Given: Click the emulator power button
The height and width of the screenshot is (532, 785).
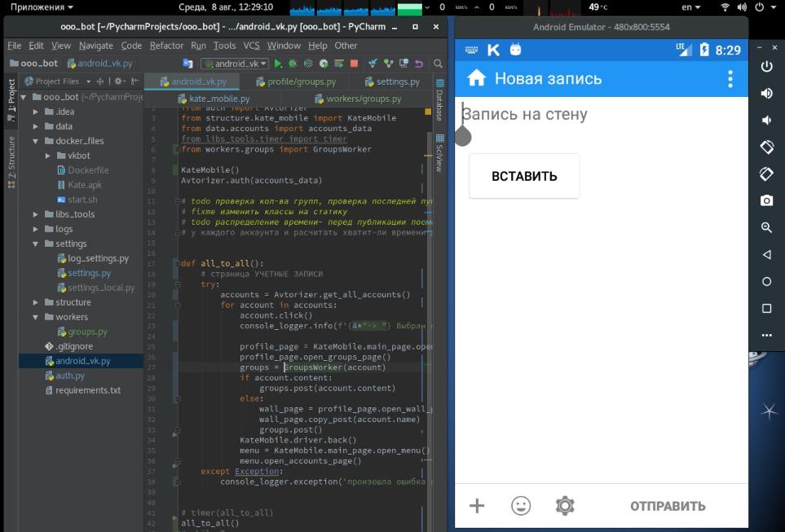Looking at the screenshot, I should tap(766, 66).
